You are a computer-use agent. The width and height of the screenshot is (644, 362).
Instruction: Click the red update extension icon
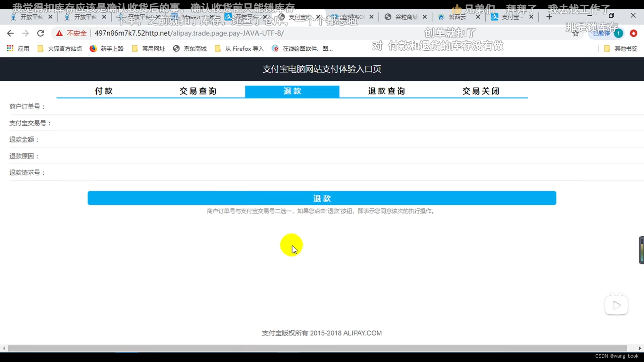[x=634, y=33]
